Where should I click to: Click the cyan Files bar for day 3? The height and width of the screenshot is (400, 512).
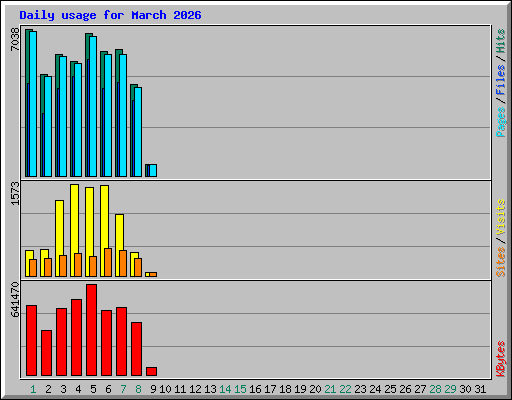pyautogui.click(x=63, y=117)
